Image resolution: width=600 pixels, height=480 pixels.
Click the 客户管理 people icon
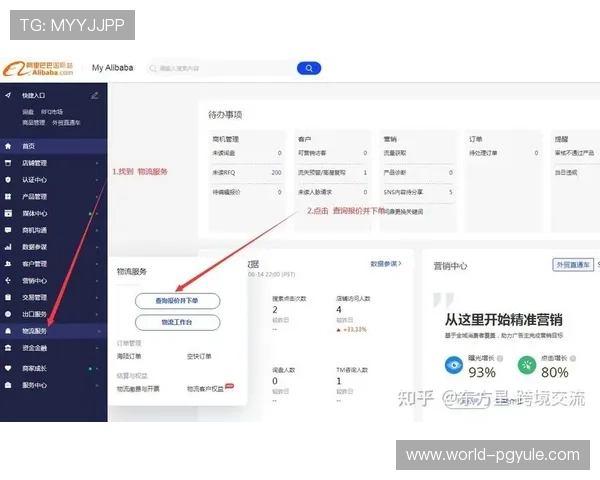pyautogui.click(x=8, y=264)
